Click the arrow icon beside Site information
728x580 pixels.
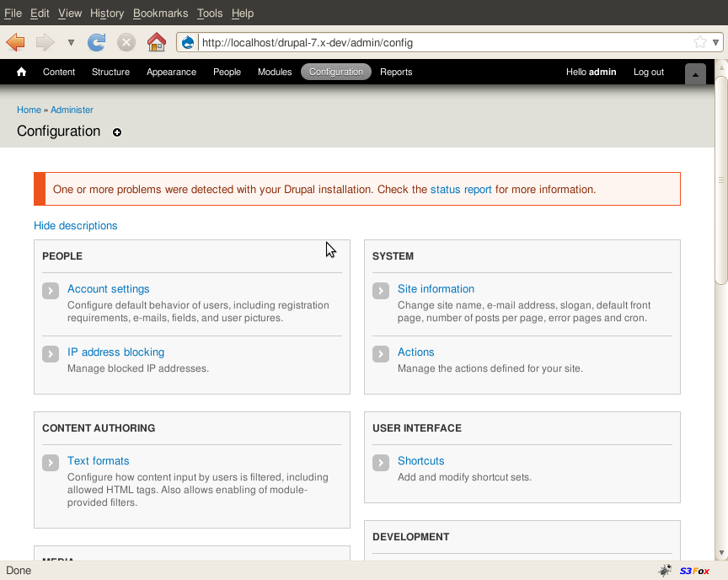381,291
